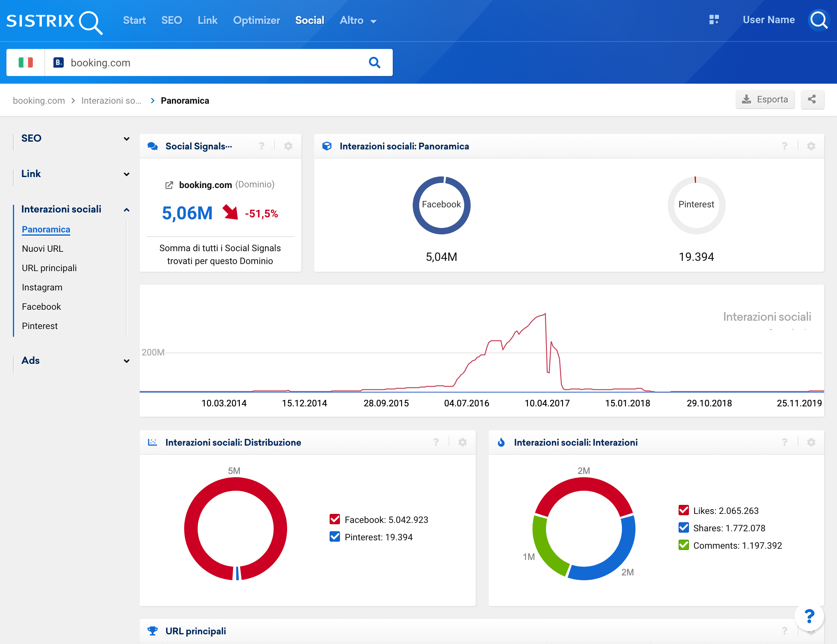Screen dimensions: 837x644
Task: Click the Esporta button
Action: tap(765, 100)
